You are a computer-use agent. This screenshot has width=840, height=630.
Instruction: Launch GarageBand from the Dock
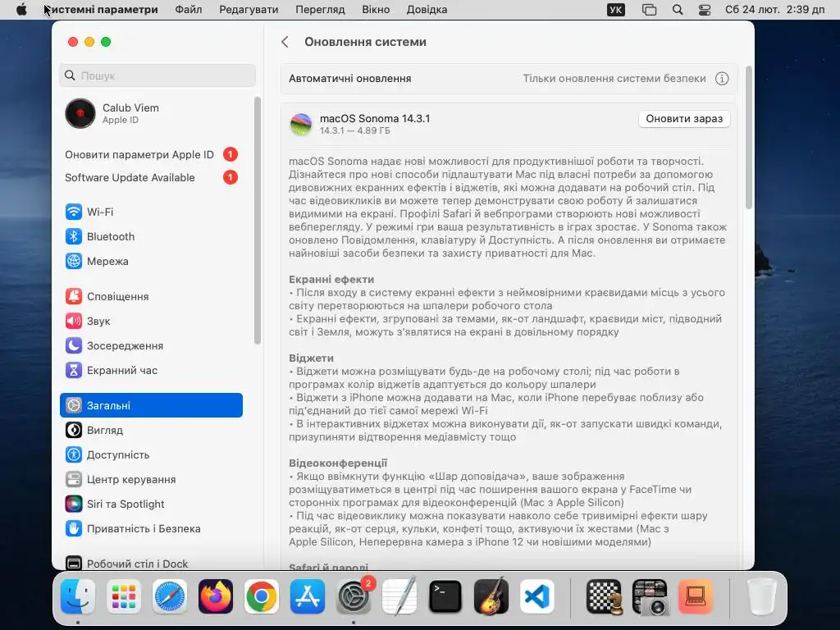click(x=491, y=596)
